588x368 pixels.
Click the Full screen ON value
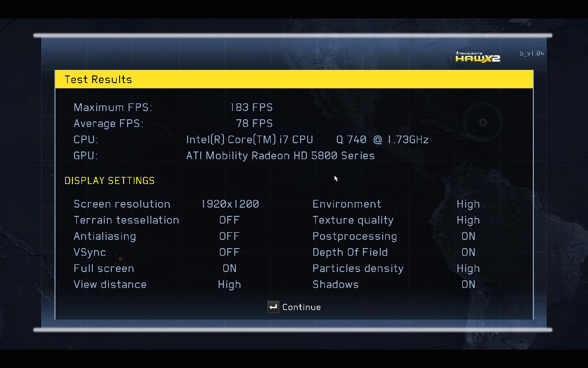tap(229, 268)
